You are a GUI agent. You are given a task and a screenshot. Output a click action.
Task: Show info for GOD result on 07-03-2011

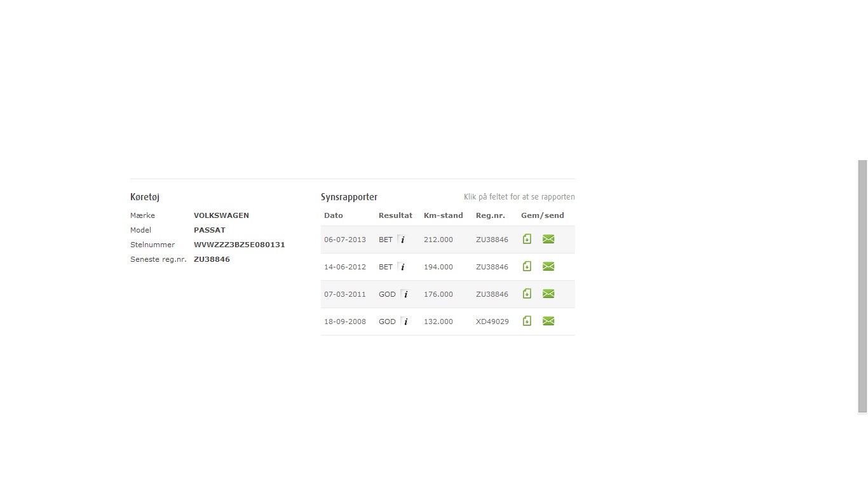[405, 294]
